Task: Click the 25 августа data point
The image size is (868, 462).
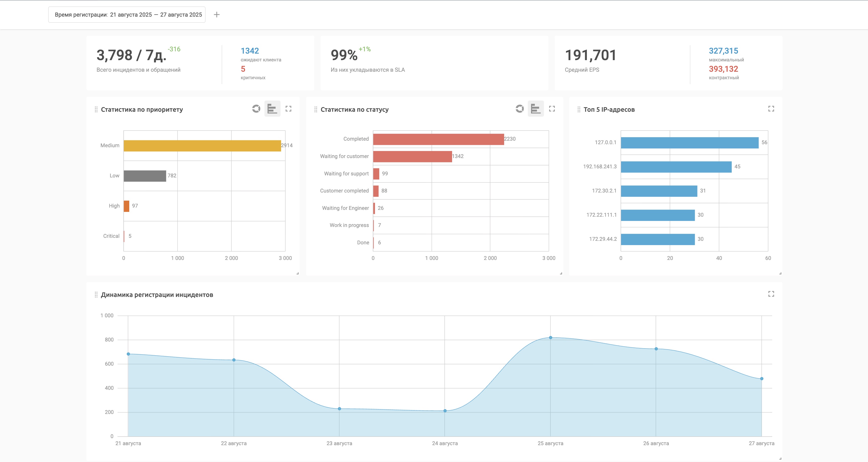Action: 551,337
